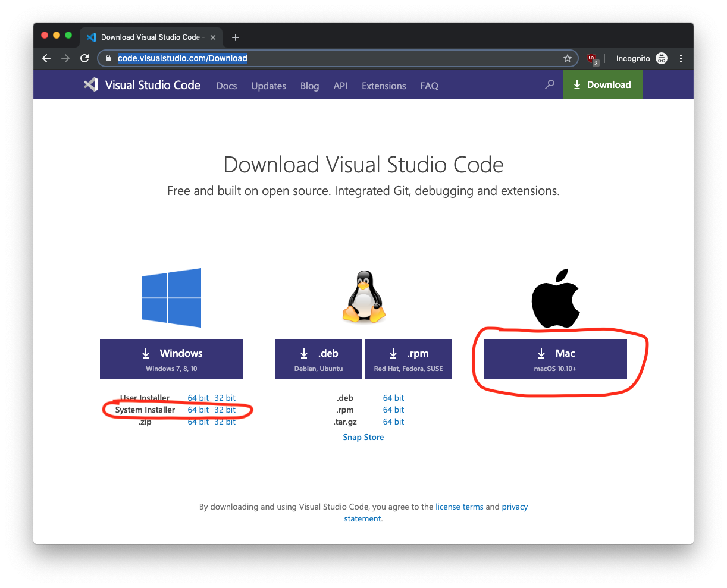Open the FAQ menu item
Viewport: 727px width, 588px height.
429,86
